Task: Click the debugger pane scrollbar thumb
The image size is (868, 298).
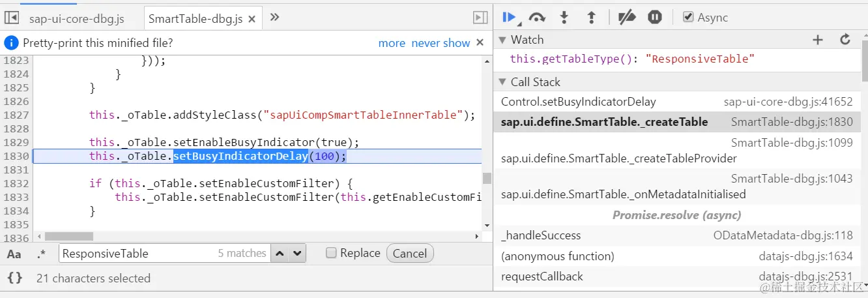Action: point(863,61)
